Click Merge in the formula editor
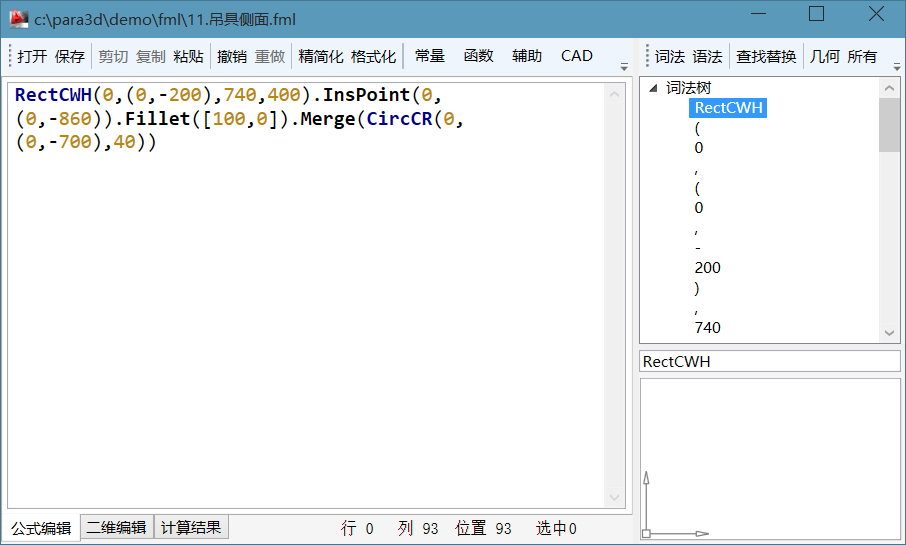Screen dimensions: 906x545 (328, 118)
